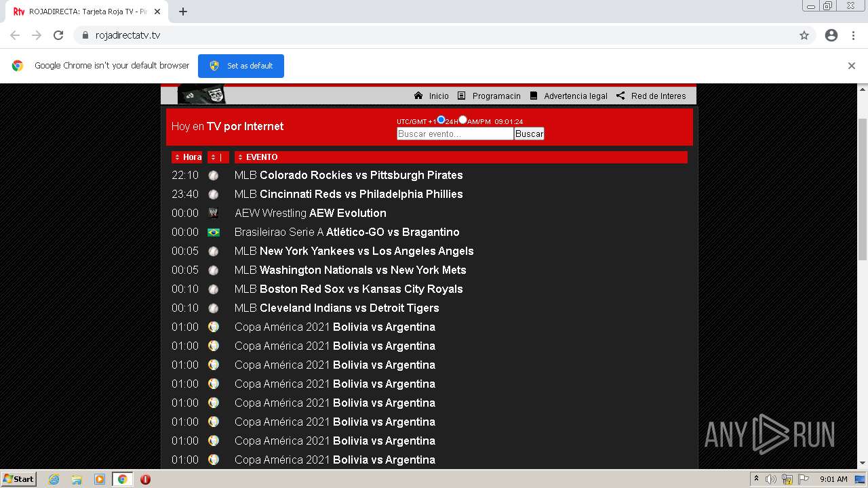
Task: Open File Explorer folder icon in taskbar
Action: point(77,479)
